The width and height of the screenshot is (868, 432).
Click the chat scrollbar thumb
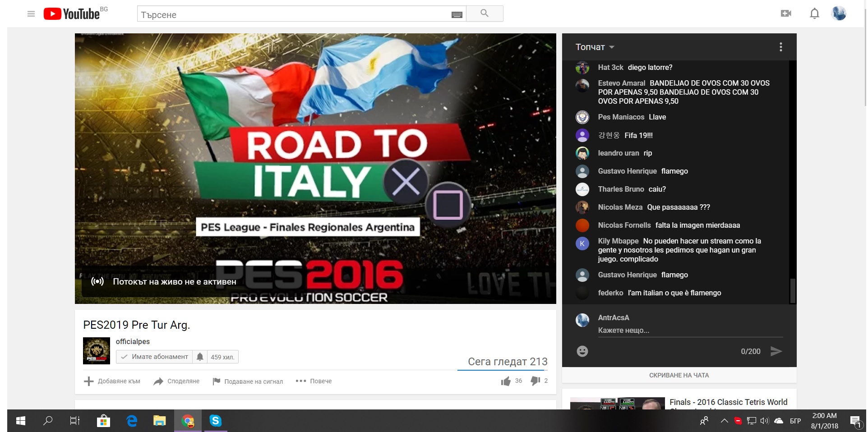(792, 291)
